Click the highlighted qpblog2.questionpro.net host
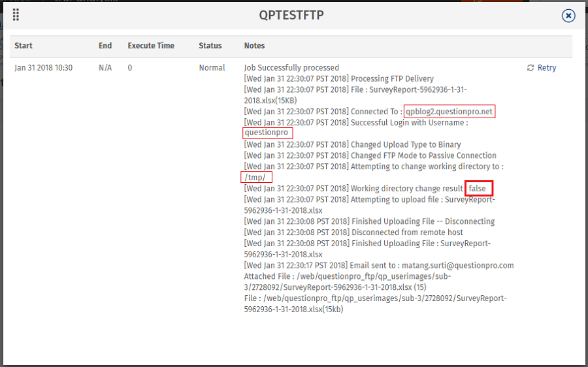 click(x=449, y=112)
